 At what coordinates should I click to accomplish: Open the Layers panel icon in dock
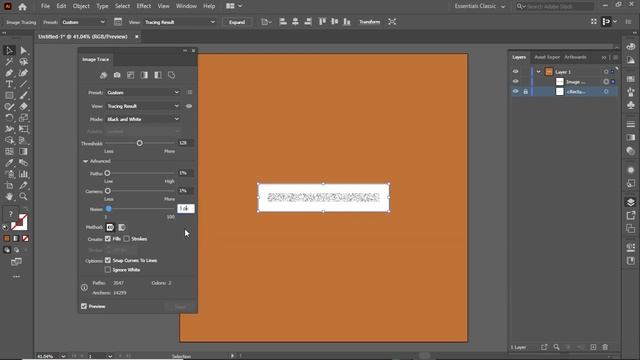[631, 202]
